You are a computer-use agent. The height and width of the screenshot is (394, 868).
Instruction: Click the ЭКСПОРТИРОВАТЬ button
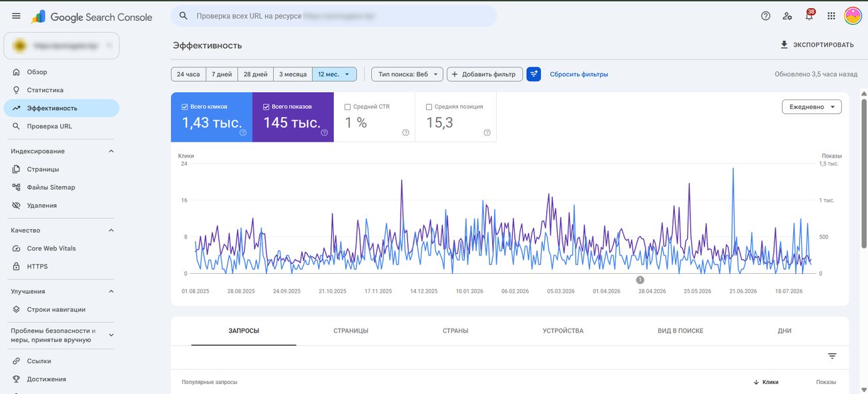point(816,45)
